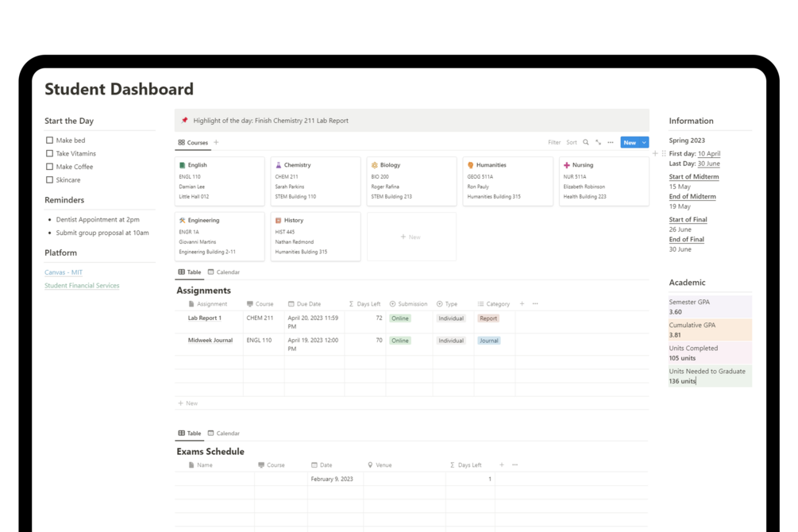Select the Table tab above Exams Schedule
The width and height of the screenshot is (798, 532).
189,434
